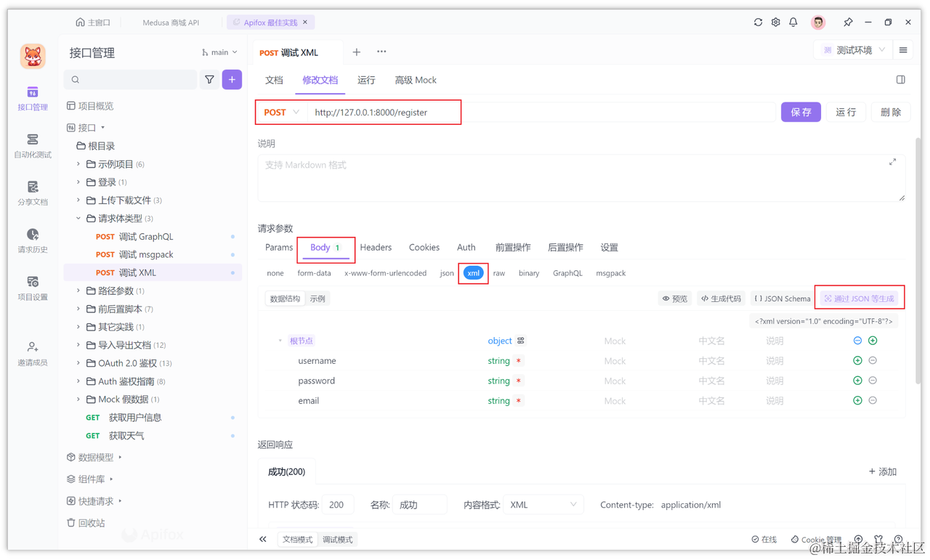The height and width of the screenshot is (560, 930).
Task: Click the user avatar
Action: click(818, 23)
